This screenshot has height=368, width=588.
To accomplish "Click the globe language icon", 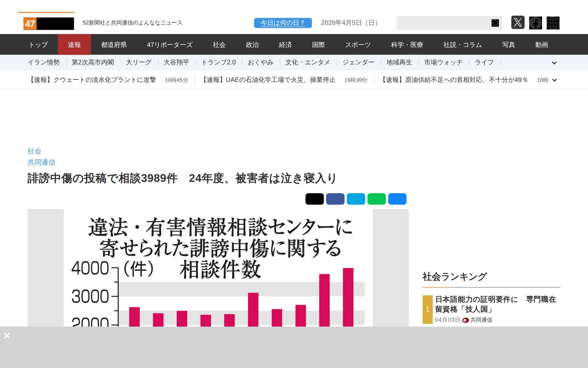I will tap(553, 23).
